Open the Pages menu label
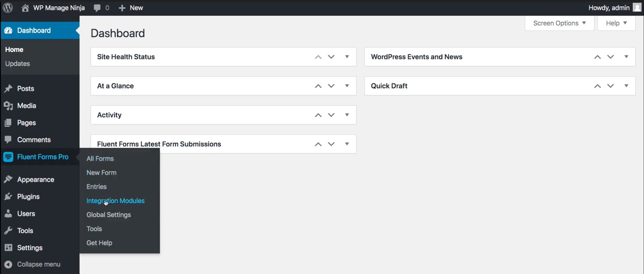The width and height of the screenshot is (644, 274). [26, 123]
